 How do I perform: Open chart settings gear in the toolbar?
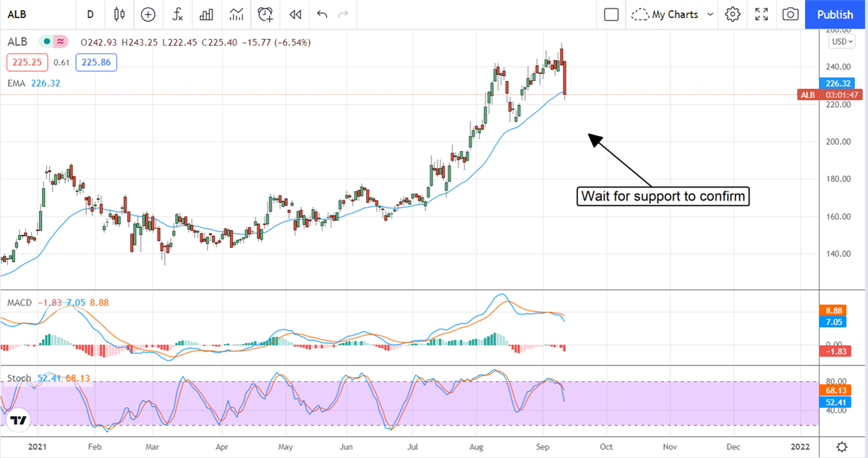tap(733, 14)
